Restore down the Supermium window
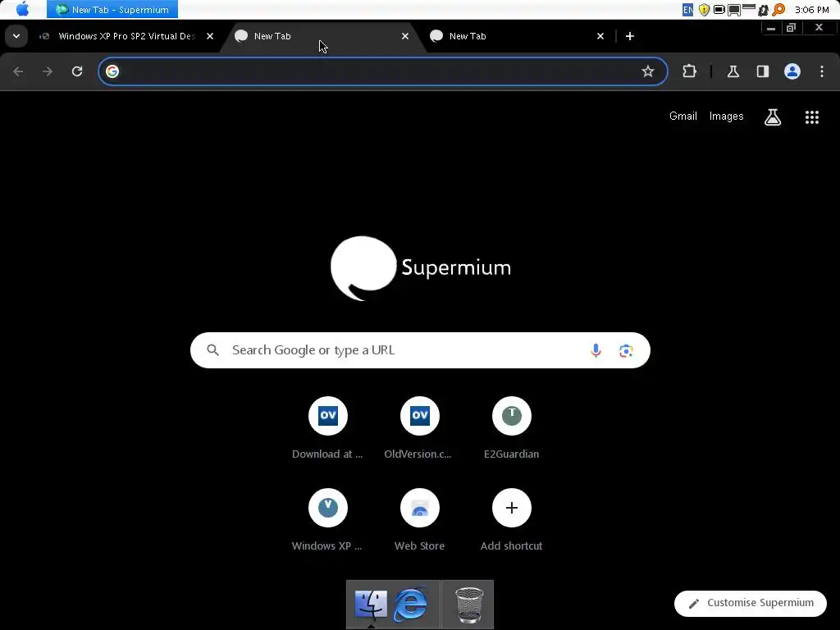Viewport: 840px width, 630px height. point(792,28)
